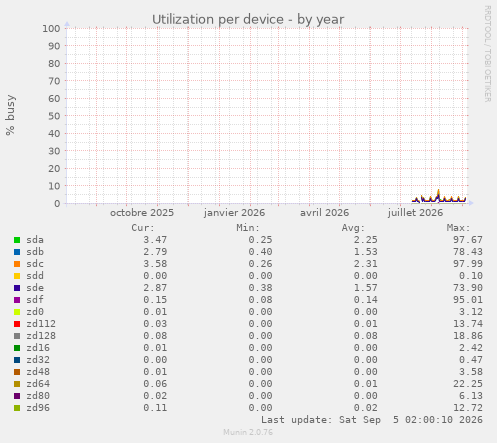Click sda current value 3.47
Screen dimensions: 497x443
(155, 240)
